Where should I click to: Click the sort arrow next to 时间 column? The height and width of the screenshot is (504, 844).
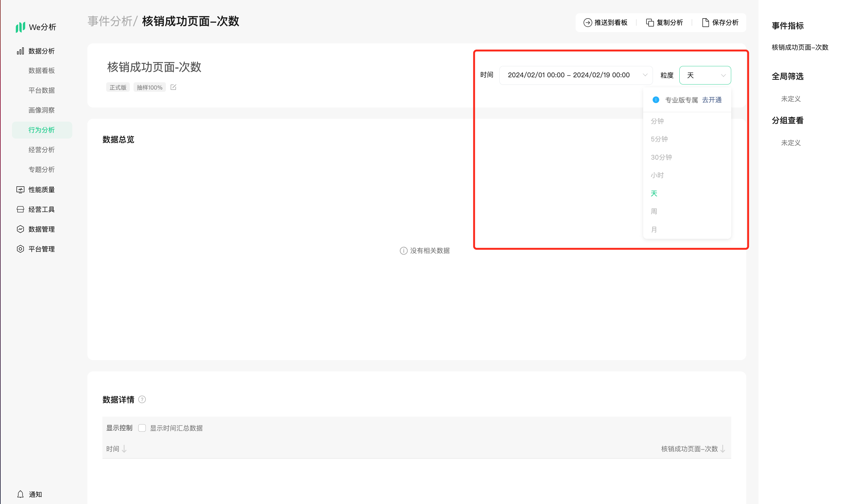point(124,449)
